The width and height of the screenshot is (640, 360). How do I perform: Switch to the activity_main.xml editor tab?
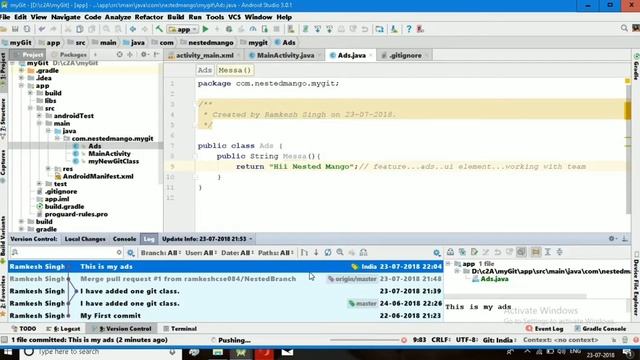pyautogui.click(x=204, y=56)
